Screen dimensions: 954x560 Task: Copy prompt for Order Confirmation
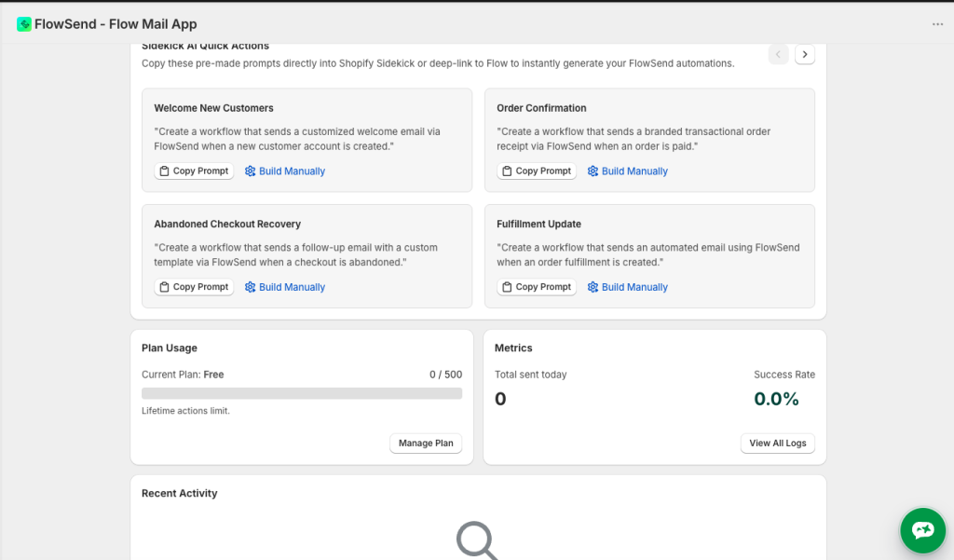[537, 171]
